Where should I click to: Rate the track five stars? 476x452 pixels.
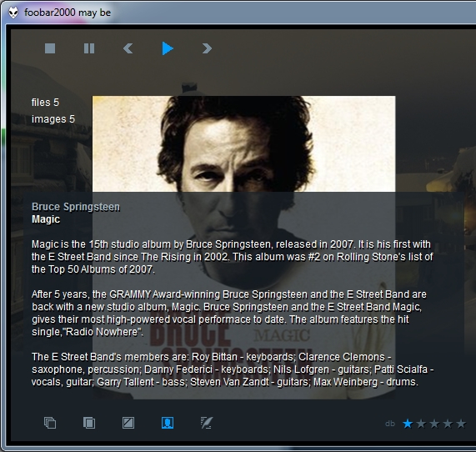461,424
